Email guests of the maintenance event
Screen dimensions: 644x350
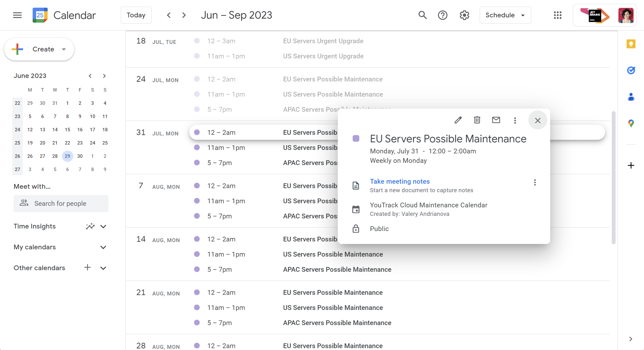496,120
